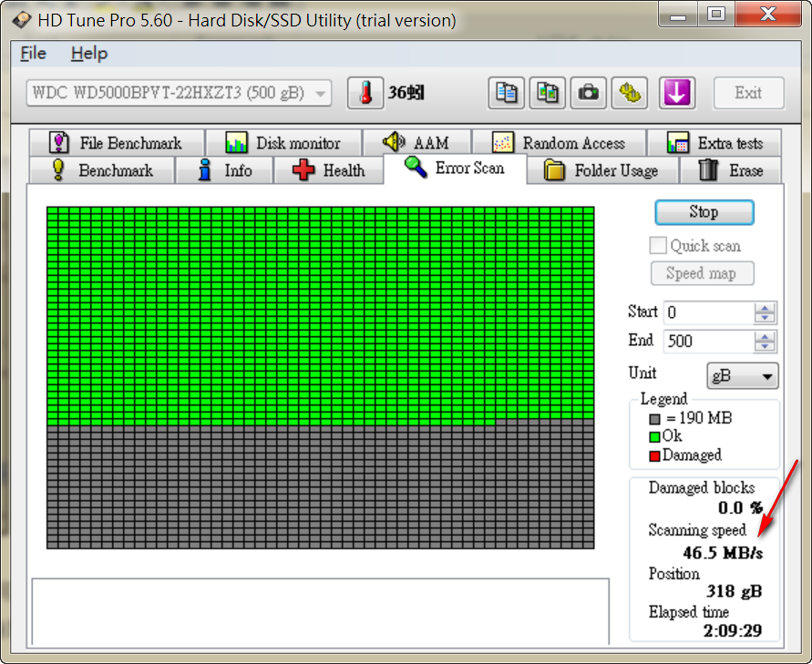Click the Exit button

748,93
